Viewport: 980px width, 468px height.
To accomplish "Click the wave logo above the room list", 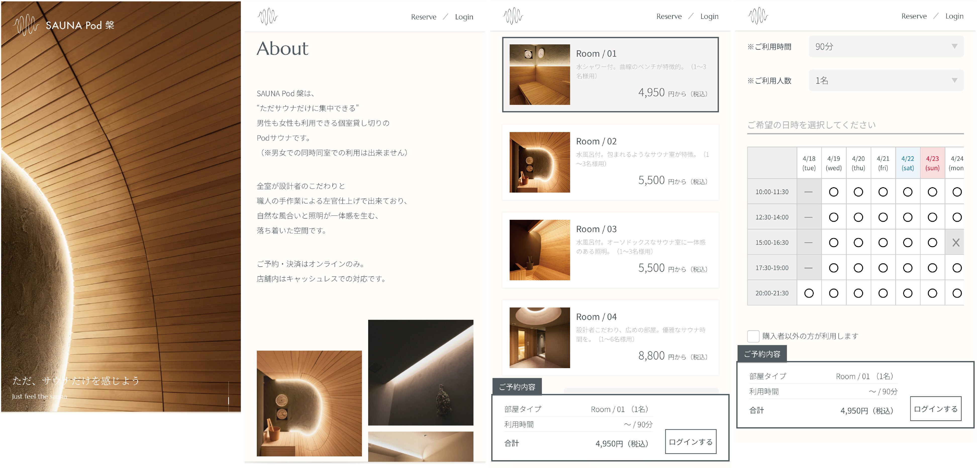I will pos(513,16).
